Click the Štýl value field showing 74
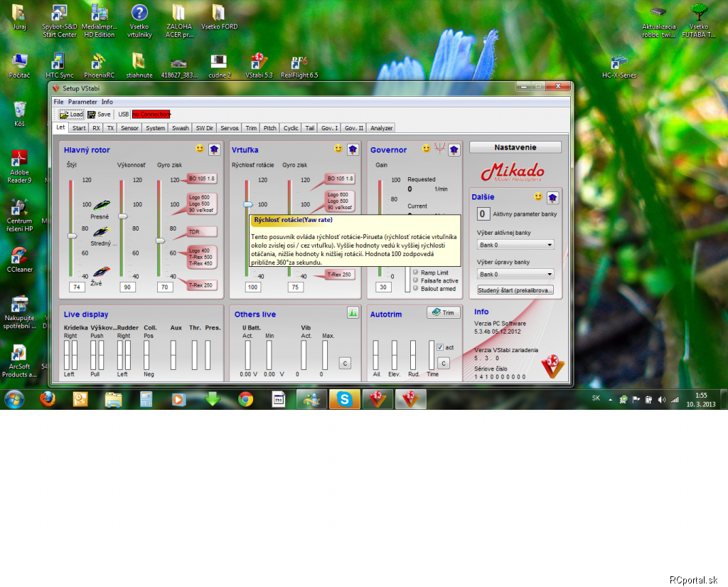 (x=77, y=287)
